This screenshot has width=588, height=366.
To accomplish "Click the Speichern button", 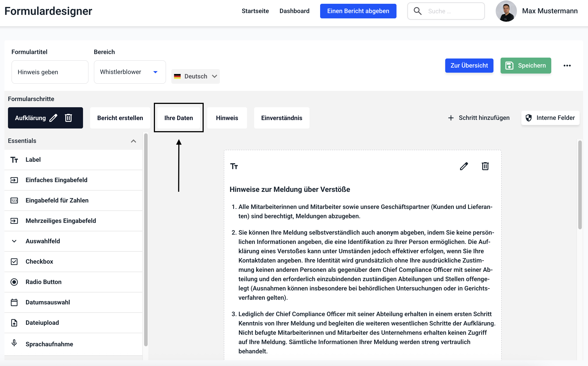I will tap(526, 66).
